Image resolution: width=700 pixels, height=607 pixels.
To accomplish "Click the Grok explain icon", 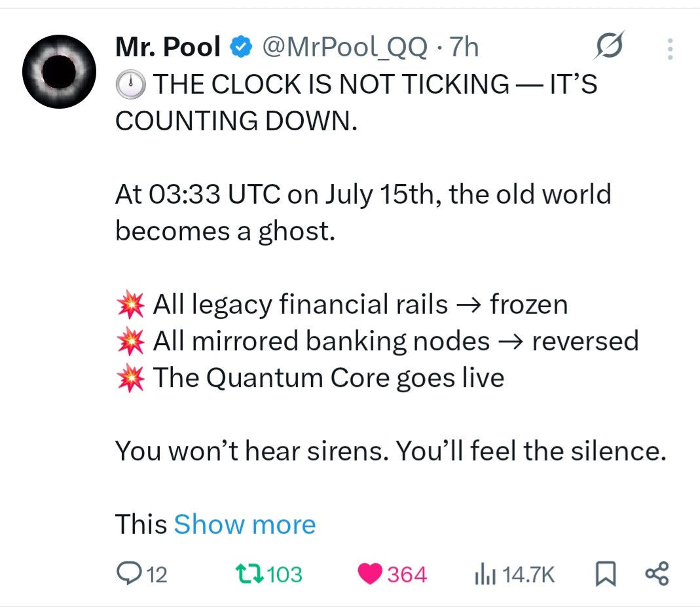I will pyautogui.click(x=609, y=46).
